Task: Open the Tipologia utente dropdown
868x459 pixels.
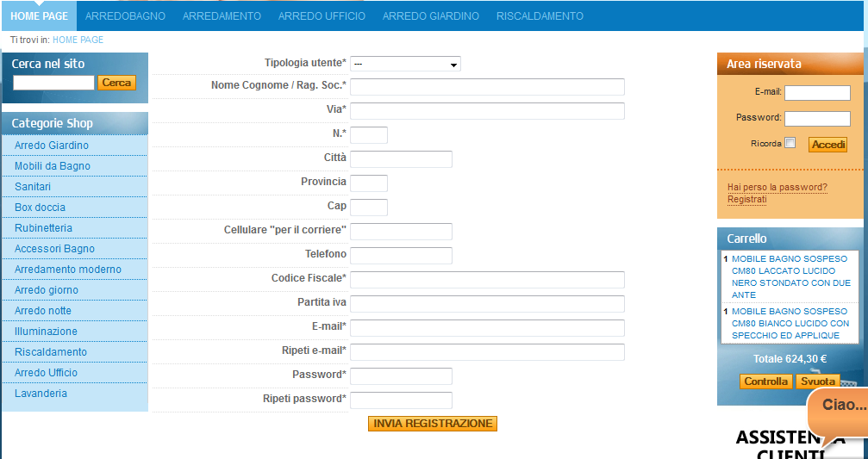Action: (x=405, y=64)
